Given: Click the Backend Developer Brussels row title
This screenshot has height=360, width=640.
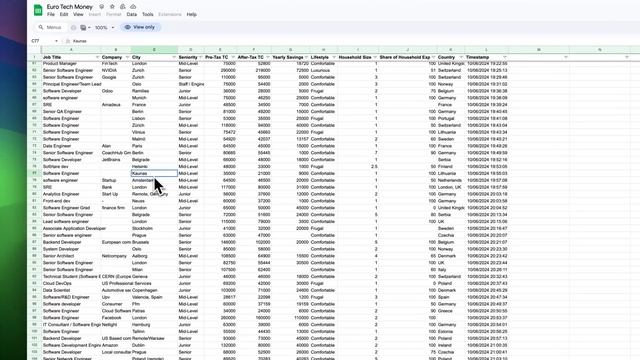Looking at the screenshot, I should pyautogui.click(x=71, y=242).
